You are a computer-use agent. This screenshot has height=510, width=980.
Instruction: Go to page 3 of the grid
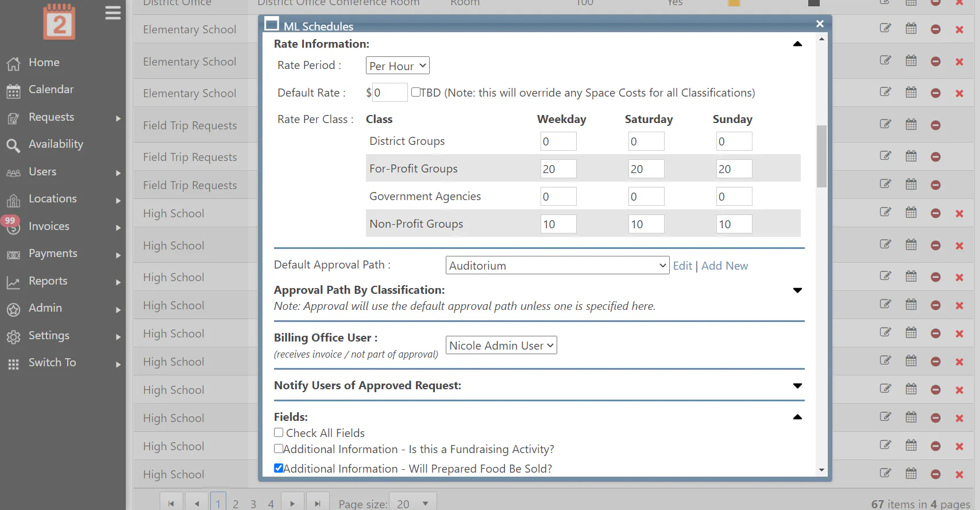coord(253,504)
